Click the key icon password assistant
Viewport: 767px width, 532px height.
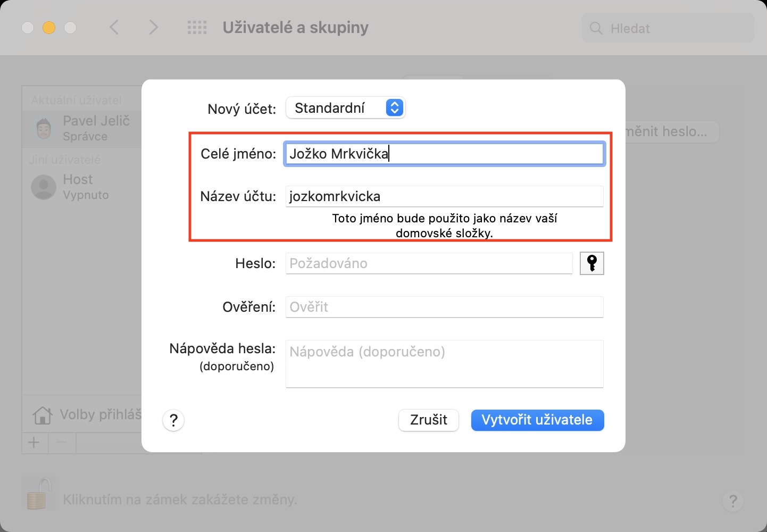pyautogui.click(x=592, y=263)
